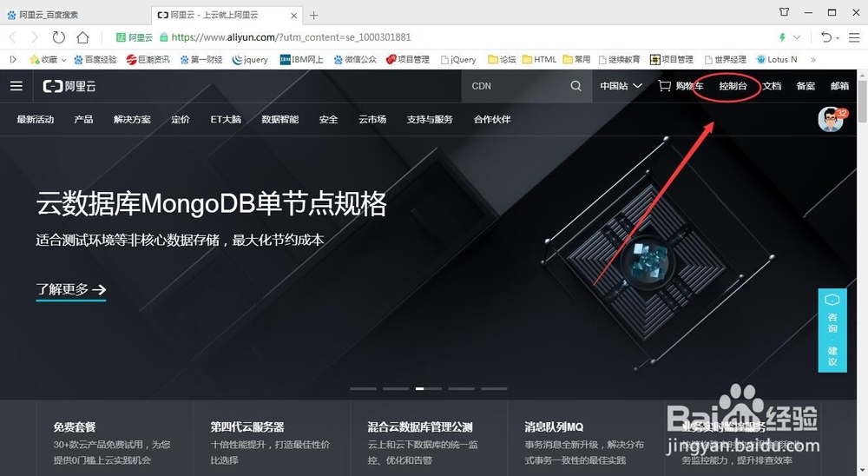
Task: Go to browser home page icon
Action: (x=82, y=37)
